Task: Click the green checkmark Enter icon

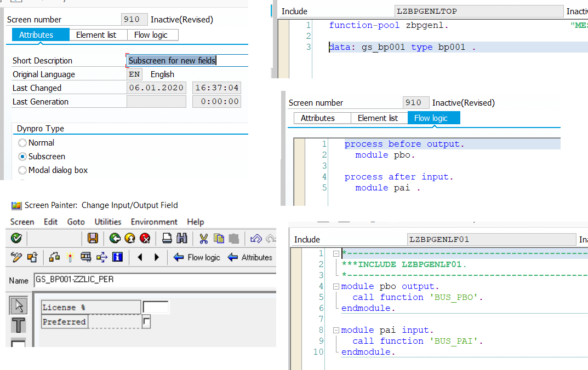Action: click(x=16, y=238)
